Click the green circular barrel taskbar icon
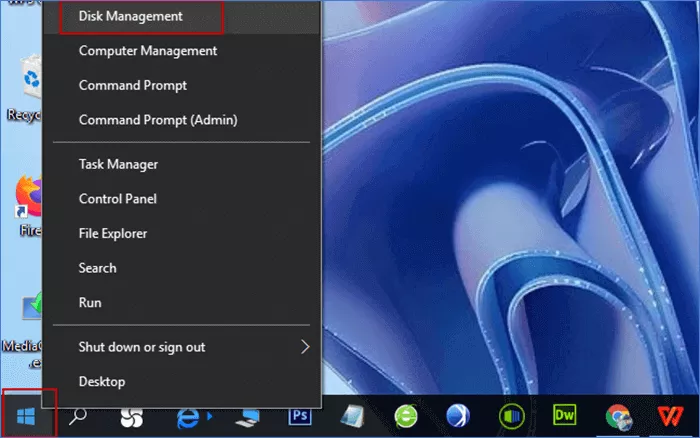Viewport: 700px width, 438px height. (512, 416)
